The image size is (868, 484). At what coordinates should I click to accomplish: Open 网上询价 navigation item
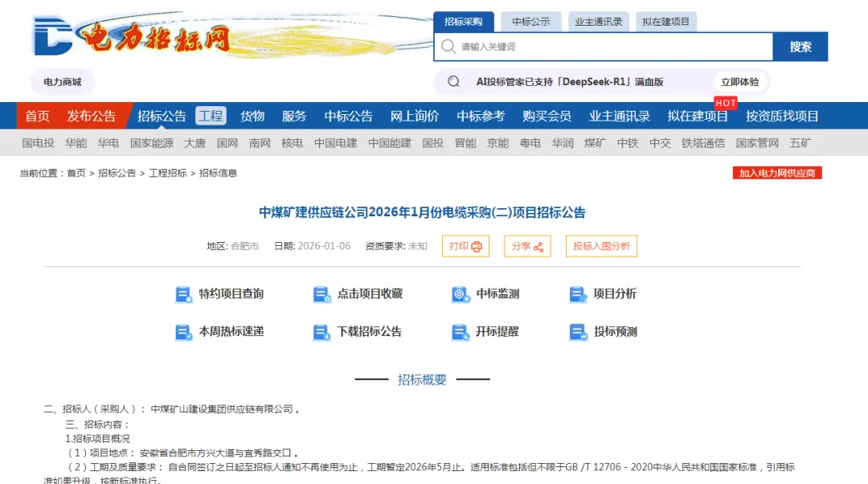pyautogui.click(x=415, y=116)
